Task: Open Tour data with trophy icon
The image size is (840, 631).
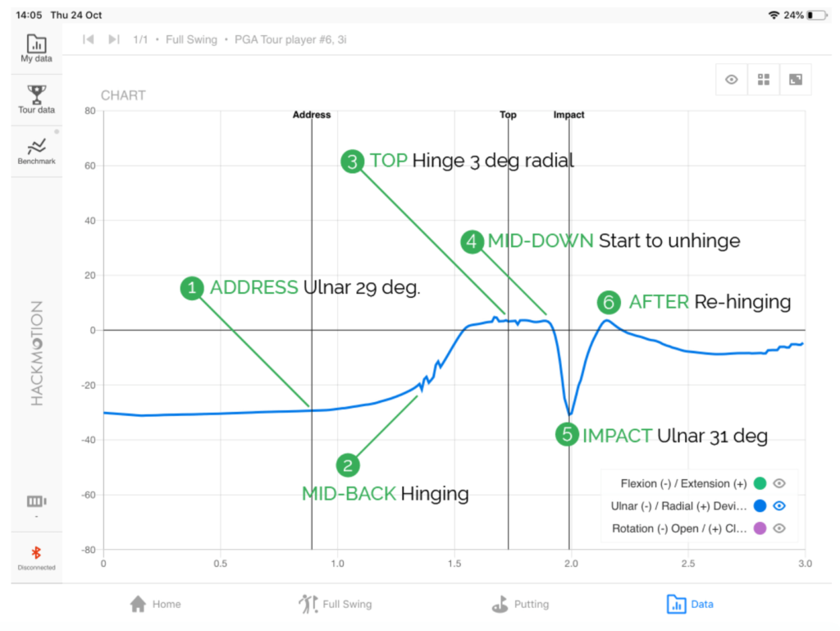Action: click(x=36, y=99)
